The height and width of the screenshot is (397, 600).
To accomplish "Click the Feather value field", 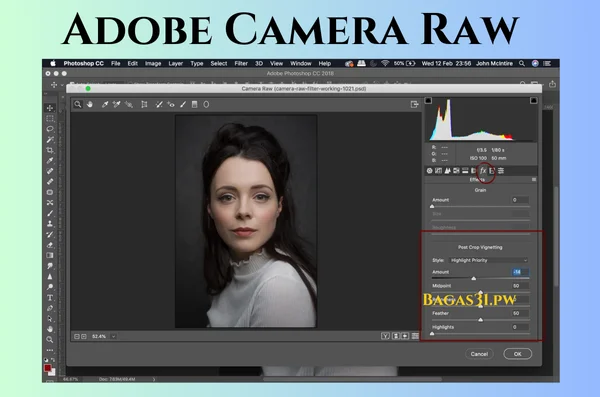I will (520, 313).
